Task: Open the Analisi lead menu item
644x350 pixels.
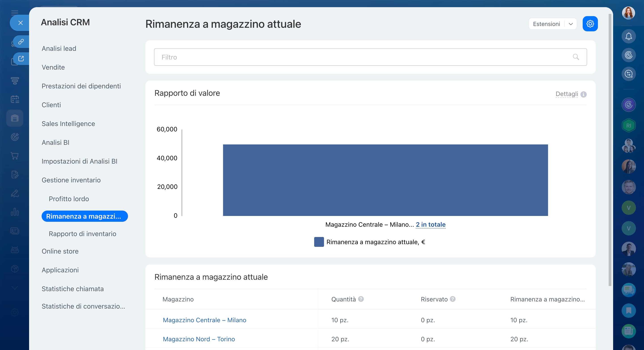Action: [x=59, y=49]
